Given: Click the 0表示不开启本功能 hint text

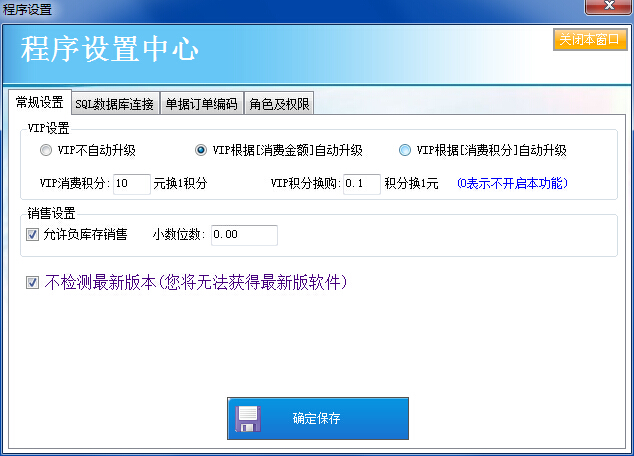Looking at the screenshot, I should (510, 184).
